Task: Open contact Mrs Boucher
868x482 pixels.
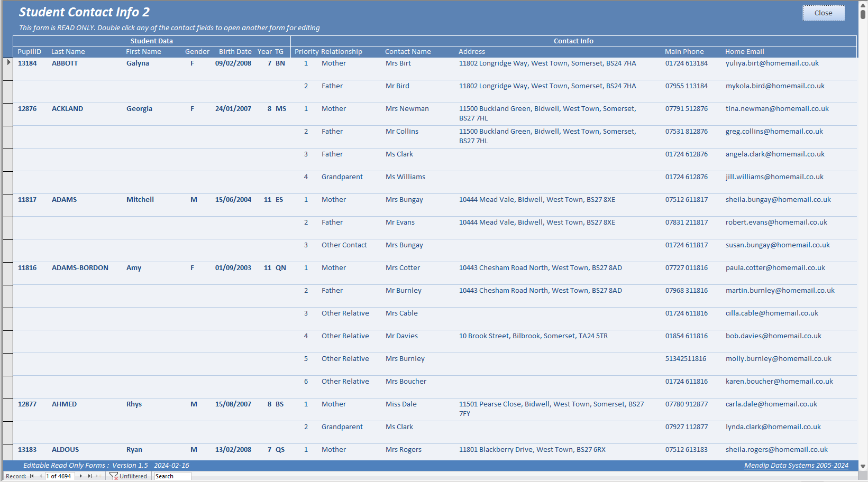Action: click(x=406, y=382)
